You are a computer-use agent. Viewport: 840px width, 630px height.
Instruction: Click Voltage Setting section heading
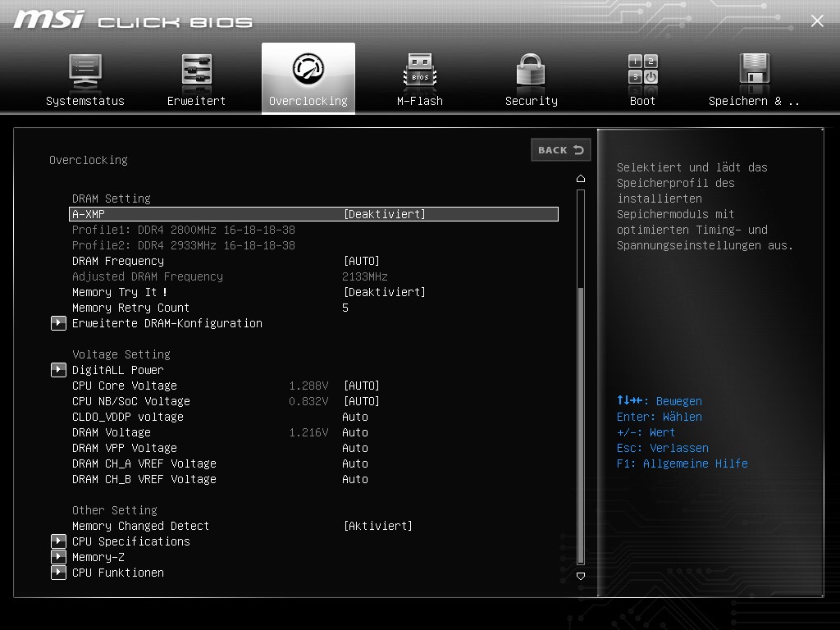[121, 354]
